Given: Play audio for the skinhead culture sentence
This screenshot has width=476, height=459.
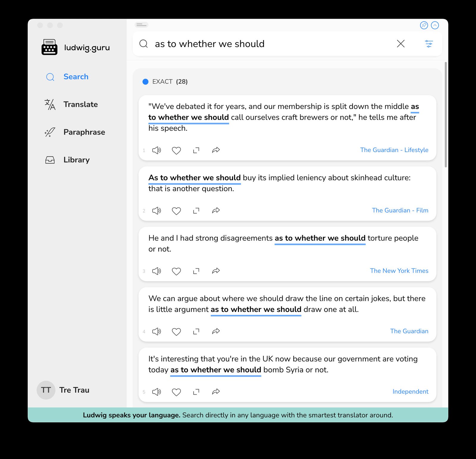Looking at the screenshot, I should pos(156,211).
